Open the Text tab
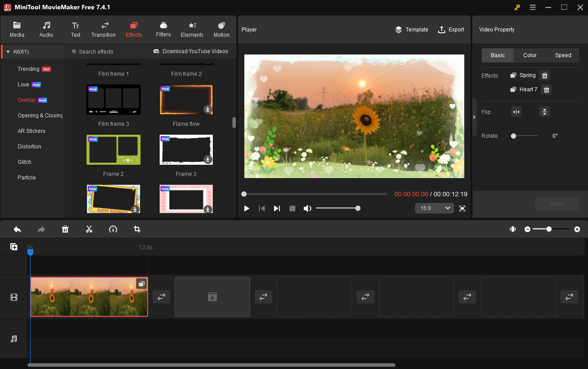Image resolution: width=588 pixels, height=369 pixels. [x=76, y=30]
